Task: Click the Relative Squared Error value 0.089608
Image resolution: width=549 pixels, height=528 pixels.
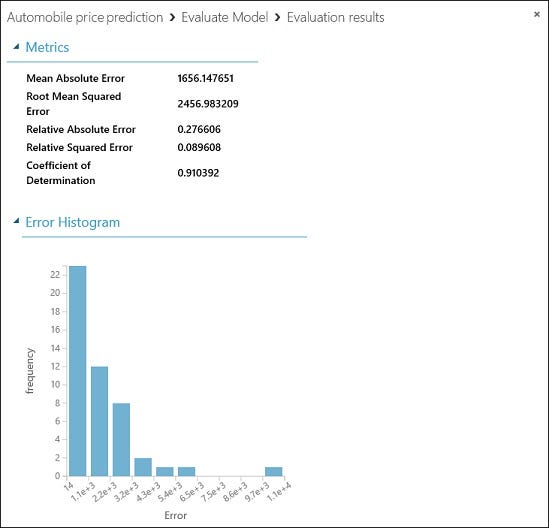Action: 199,147
